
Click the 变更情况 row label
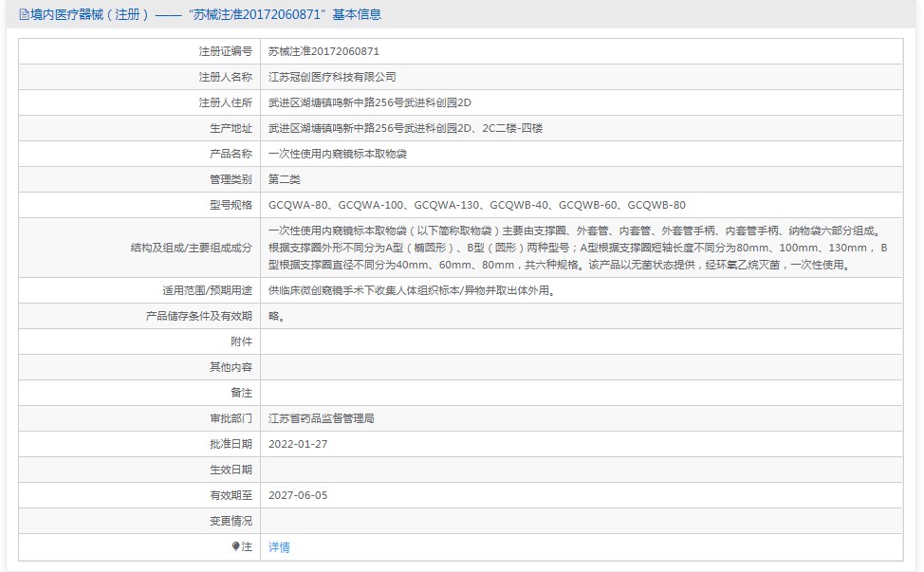231,521
